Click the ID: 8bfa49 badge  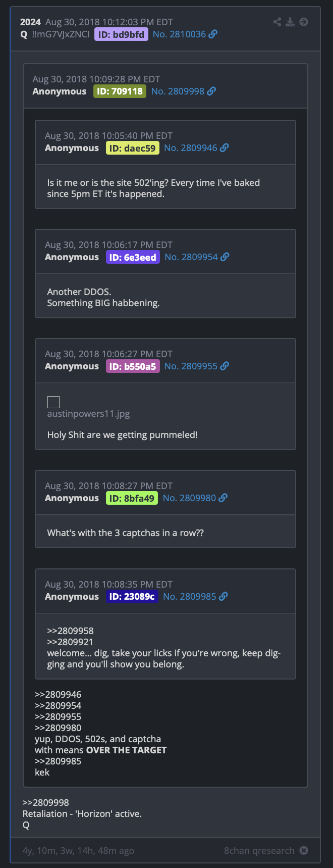pos(132,498)
